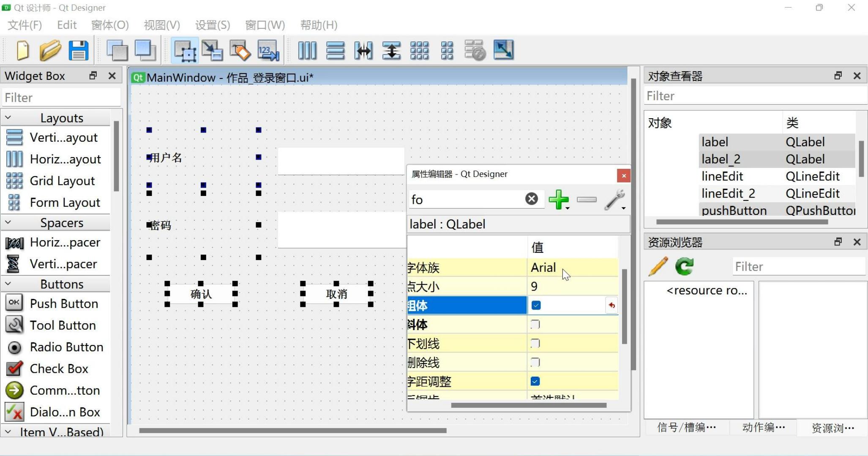Click the Open file folder icon

[50, 50]
